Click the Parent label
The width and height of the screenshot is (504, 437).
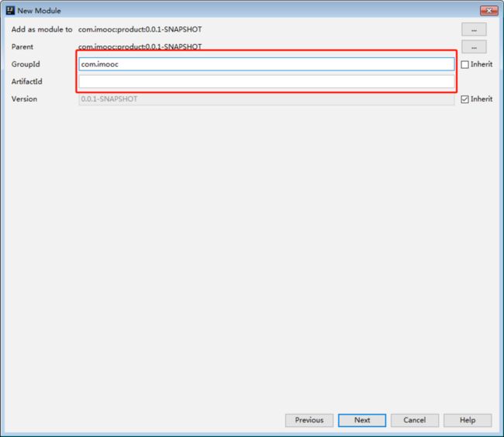pos(22,47)
